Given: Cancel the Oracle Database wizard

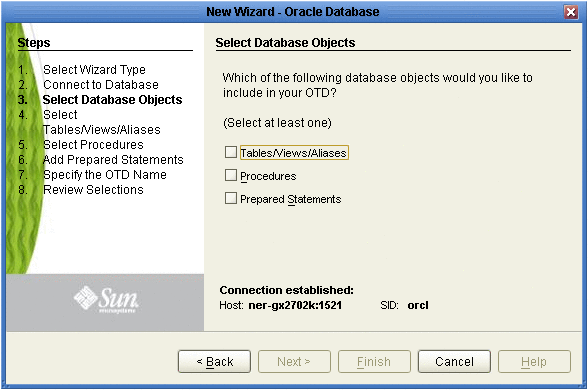Looking at the screenshot, I should tap(454, 362).
